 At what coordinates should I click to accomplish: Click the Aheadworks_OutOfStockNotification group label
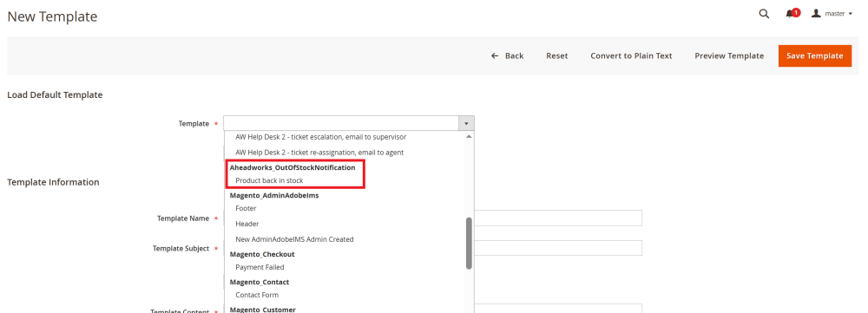[293, 167]
